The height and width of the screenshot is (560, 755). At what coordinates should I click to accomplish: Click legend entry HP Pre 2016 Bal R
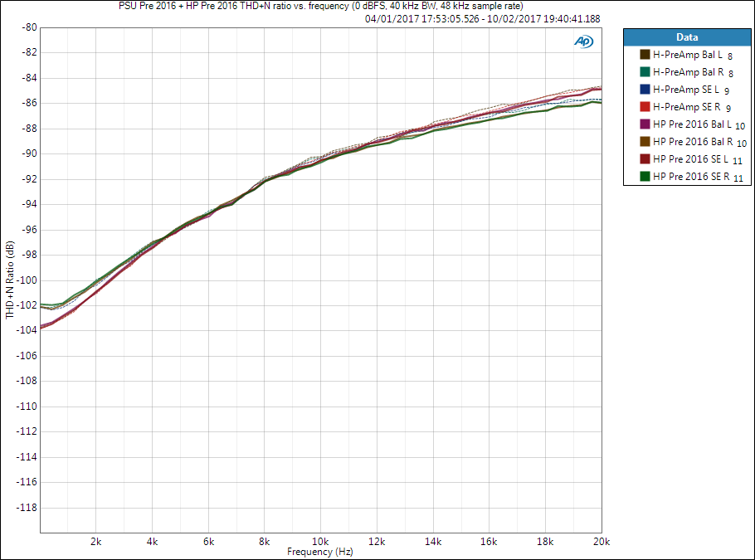point(693,142)
